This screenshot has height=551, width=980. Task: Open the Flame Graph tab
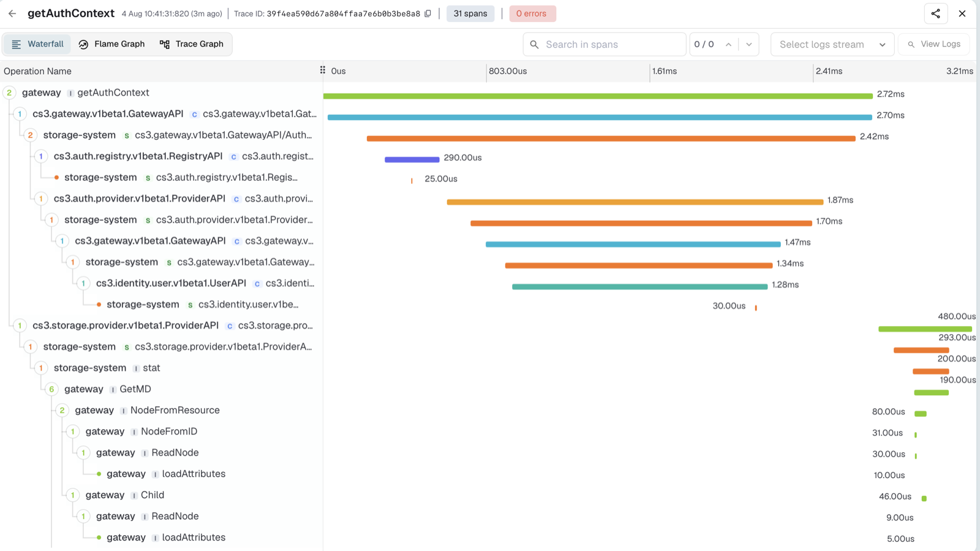coord(111,44)
